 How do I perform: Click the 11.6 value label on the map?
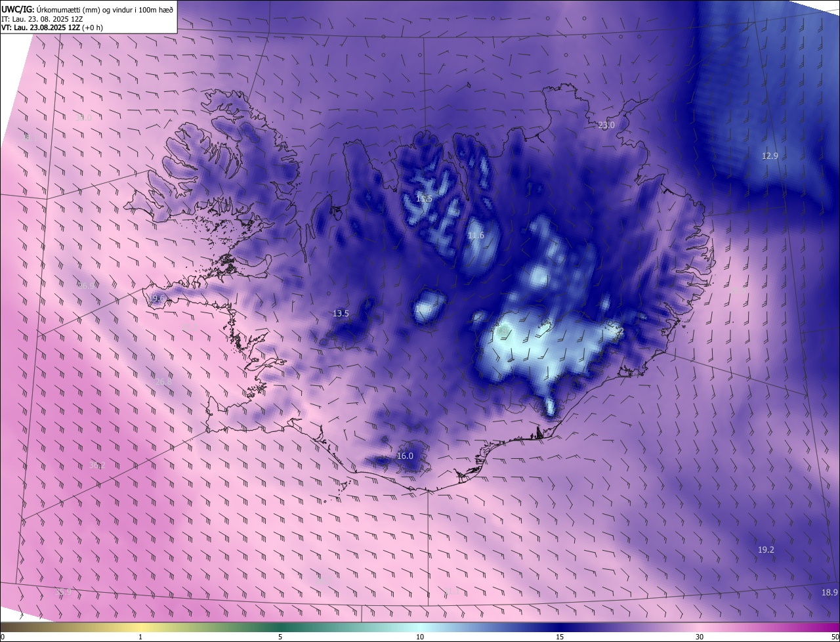[476, 235]
